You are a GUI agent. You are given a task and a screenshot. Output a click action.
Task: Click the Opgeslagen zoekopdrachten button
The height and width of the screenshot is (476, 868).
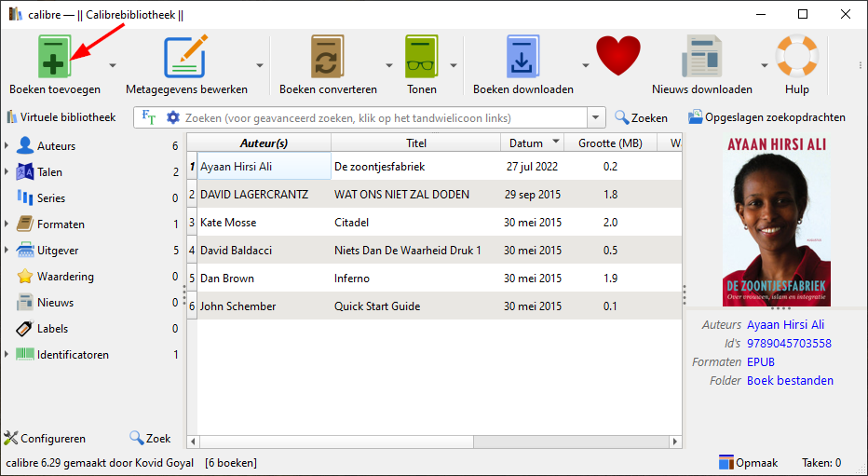click(766, 117)
